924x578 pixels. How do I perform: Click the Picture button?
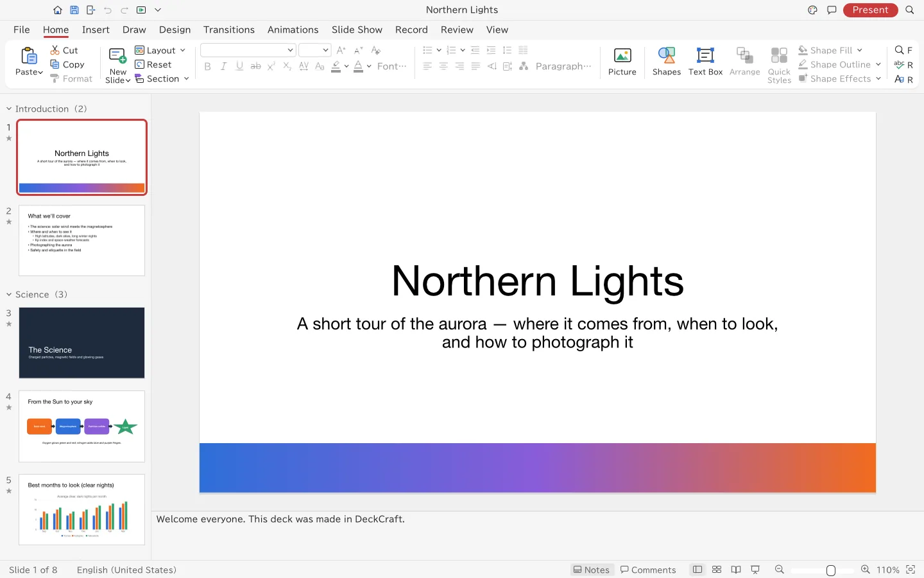click(x=622, y=62)
